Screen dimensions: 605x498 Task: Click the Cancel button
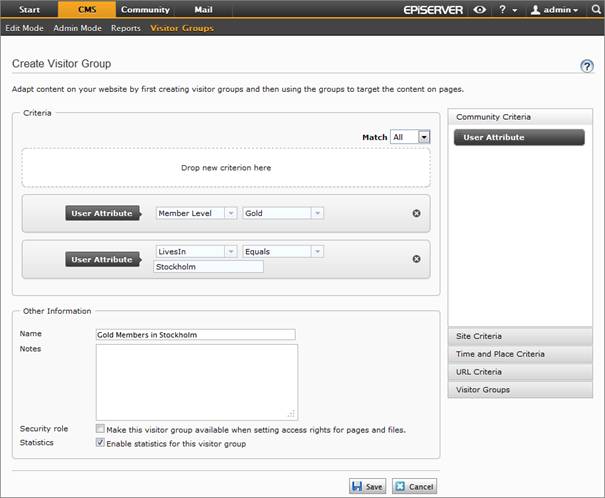tap(414, 486)
